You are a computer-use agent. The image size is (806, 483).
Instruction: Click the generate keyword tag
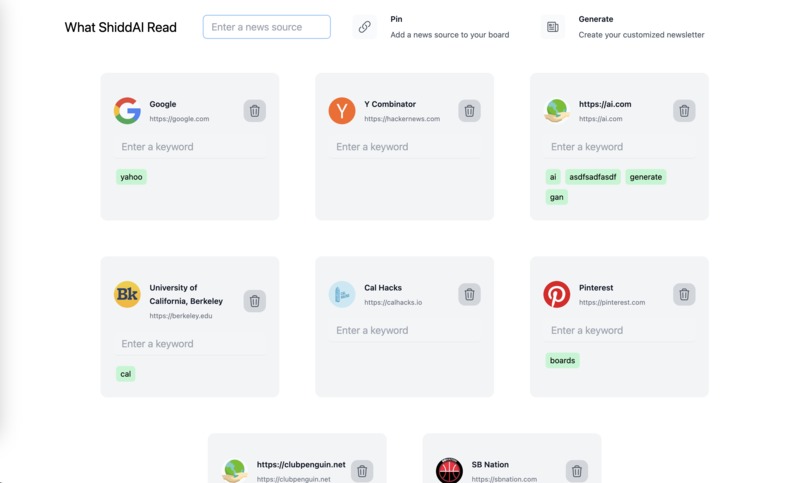[646, 177]
